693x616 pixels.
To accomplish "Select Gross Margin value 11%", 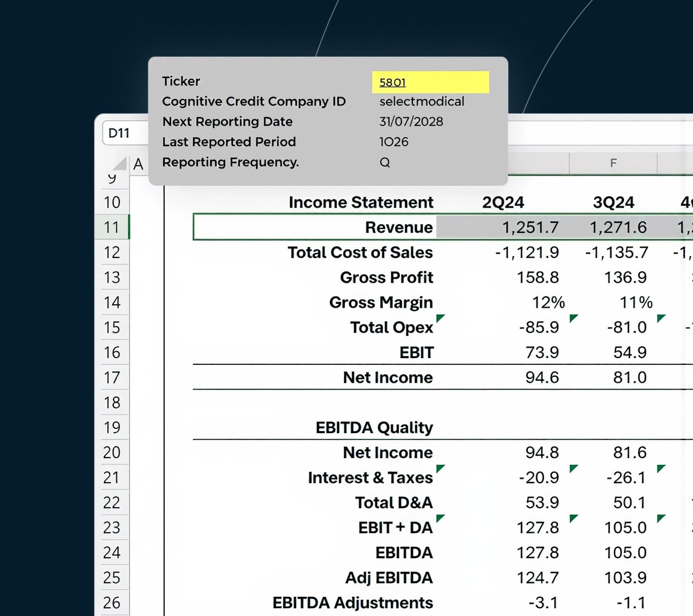I will point(636,302).
